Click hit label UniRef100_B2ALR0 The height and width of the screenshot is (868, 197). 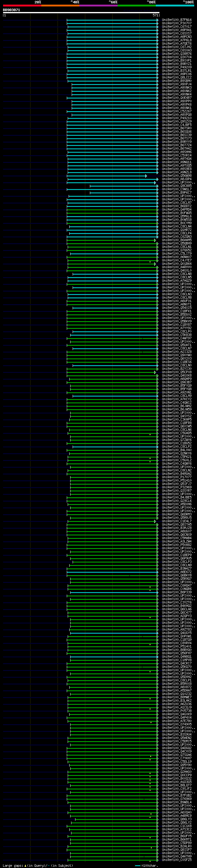pyautogui.click(x=177, y=846)
